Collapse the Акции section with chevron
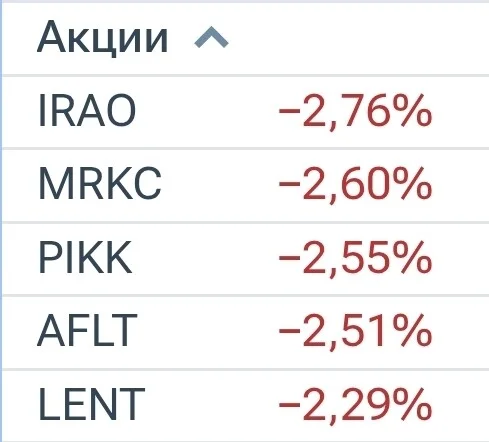The width and height of the screenshot is (489, 442). point(211,38)
